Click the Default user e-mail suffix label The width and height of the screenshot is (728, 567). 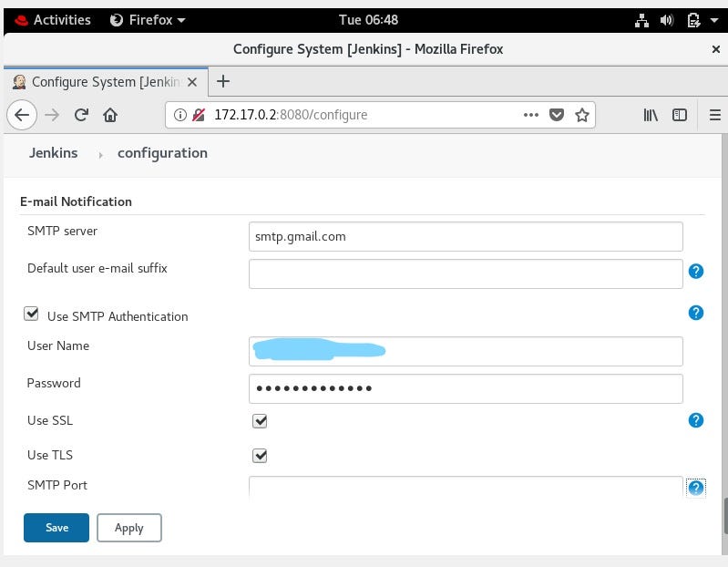(97, 268)
